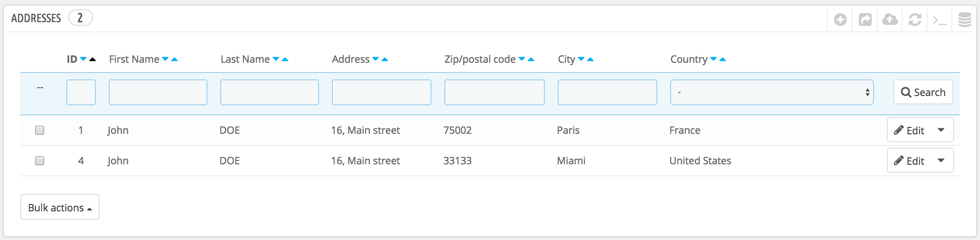Open the Country filter dropdown
The height and width of the screenshot is (240, 980).
[x=772, y=92]
